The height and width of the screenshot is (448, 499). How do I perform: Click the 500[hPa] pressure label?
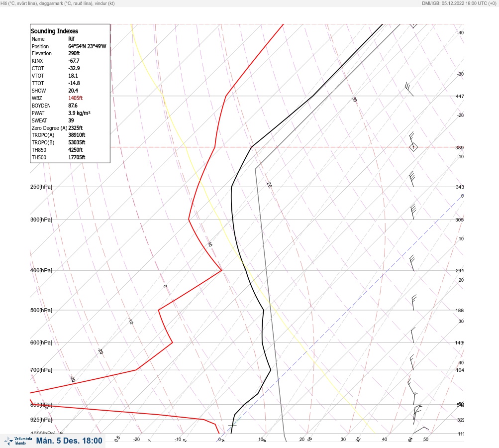41,310
